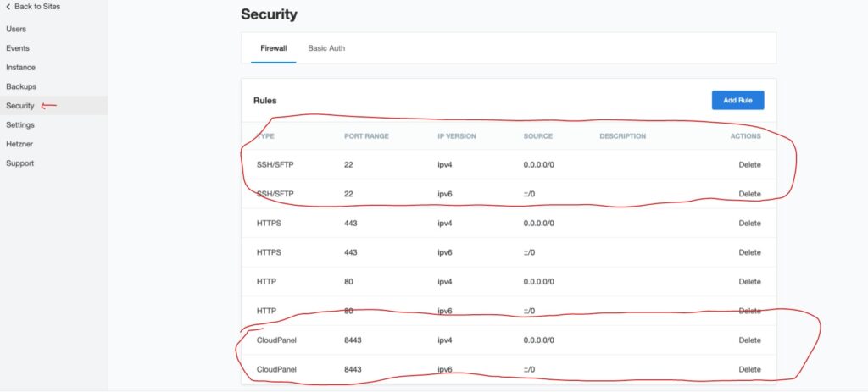This screenshot has width=868, height=392.
Task: Delete the CloudPanel ipv4 8443 rule
Action: (749, 340)
